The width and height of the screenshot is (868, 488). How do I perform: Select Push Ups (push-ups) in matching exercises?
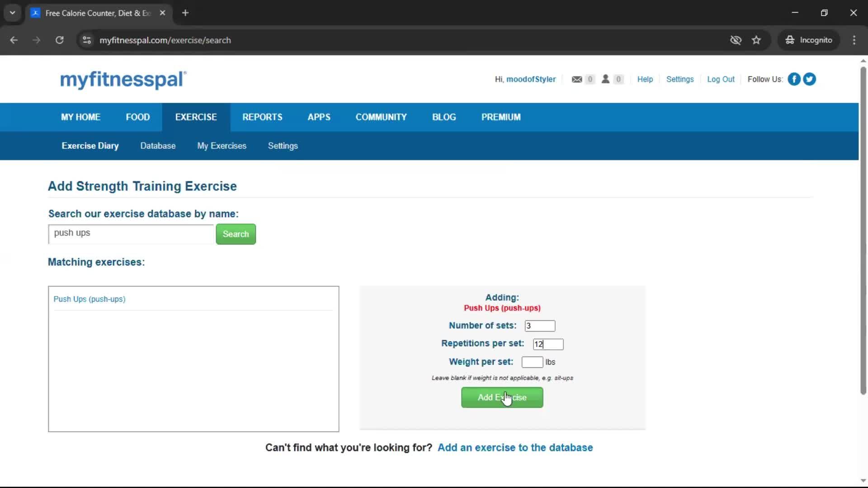tap(90, 299)
